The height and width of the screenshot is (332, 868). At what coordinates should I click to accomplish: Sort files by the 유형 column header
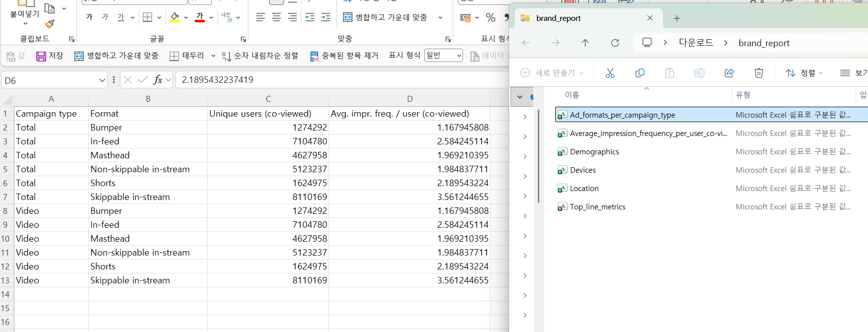pyautogui.click(x=743, y=95)
